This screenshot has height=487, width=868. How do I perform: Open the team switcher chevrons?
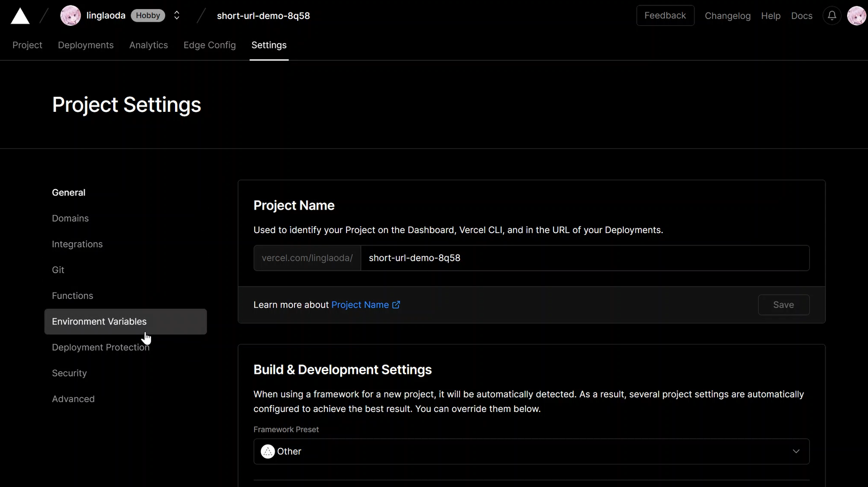pos(177,16)
